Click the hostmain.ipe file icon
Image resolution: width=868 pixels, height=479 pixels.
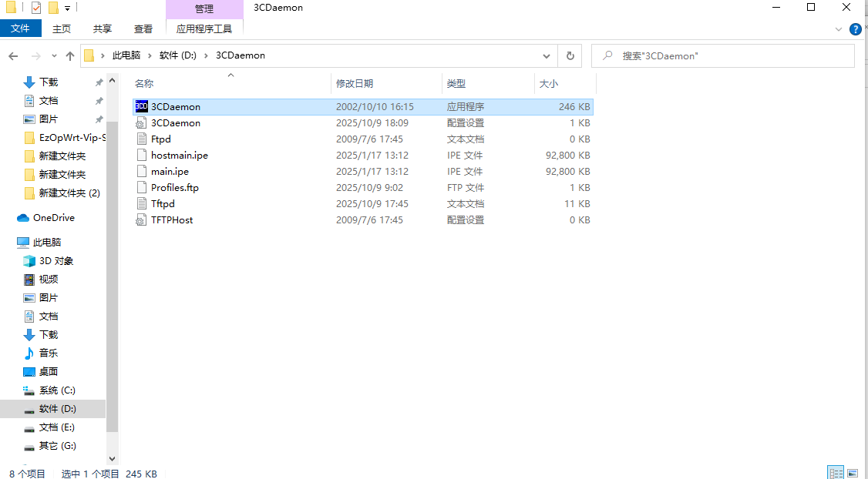coord(142,155)
